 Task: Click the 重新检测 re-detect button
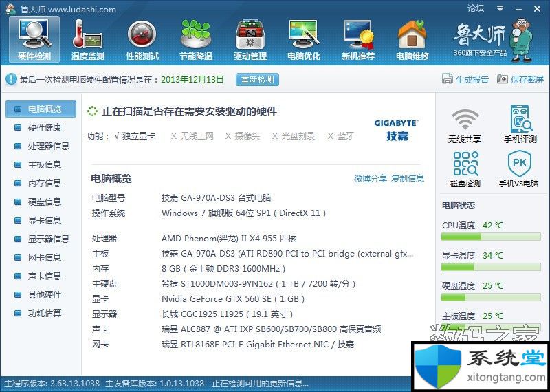(x=257, y=79)
